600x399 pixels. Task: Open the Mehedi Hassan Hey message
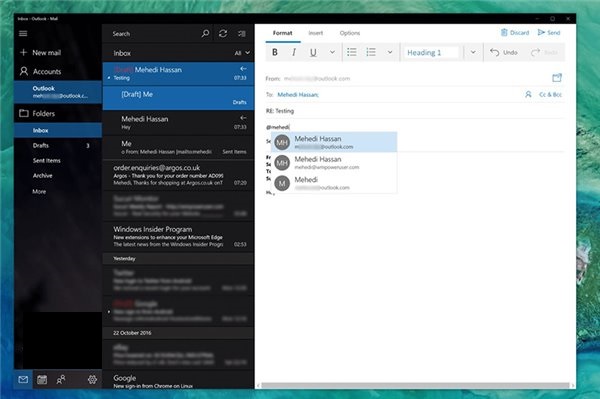pos(178,123)
